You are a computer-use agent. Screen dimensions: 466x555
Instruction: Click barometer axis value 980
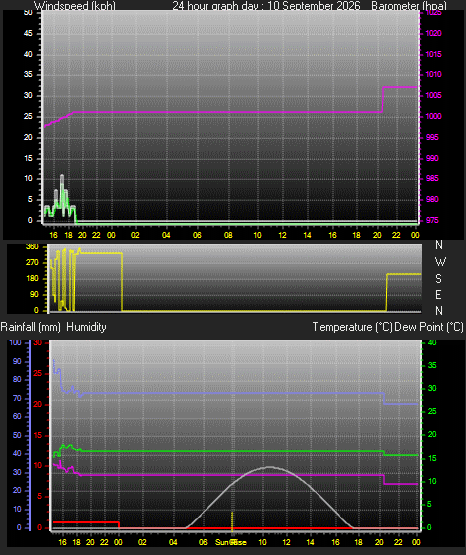pos(432,199)
